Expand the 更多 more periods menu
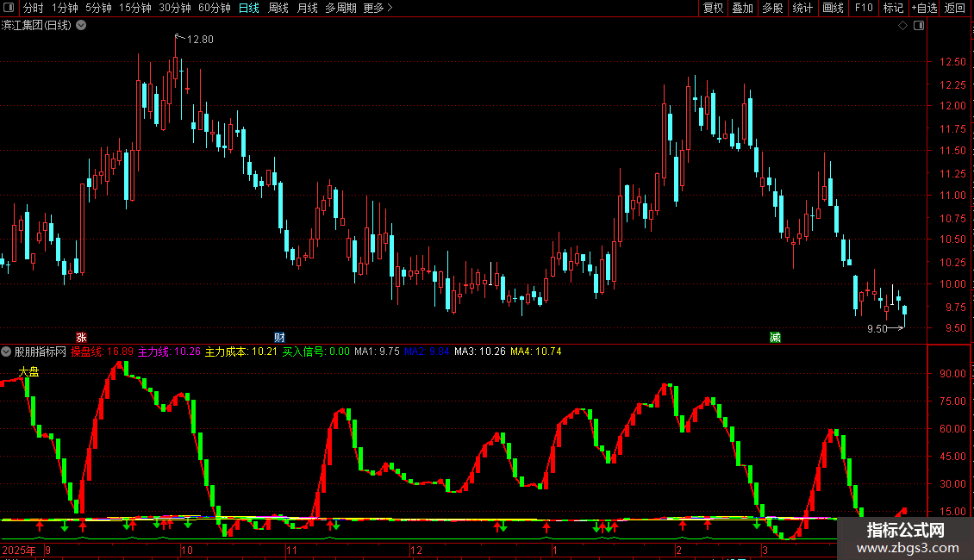The image size is (974, 560). pyautogui.click(x=378, y=8)
